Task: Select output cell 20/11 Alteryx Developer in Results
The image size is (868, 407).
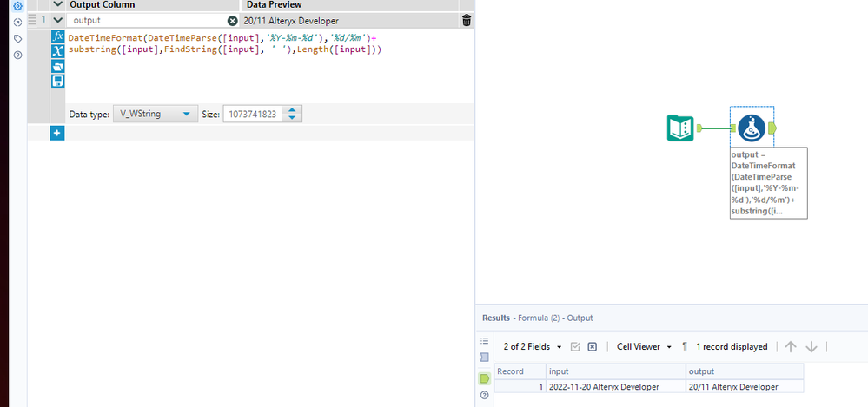Action: 745,386
